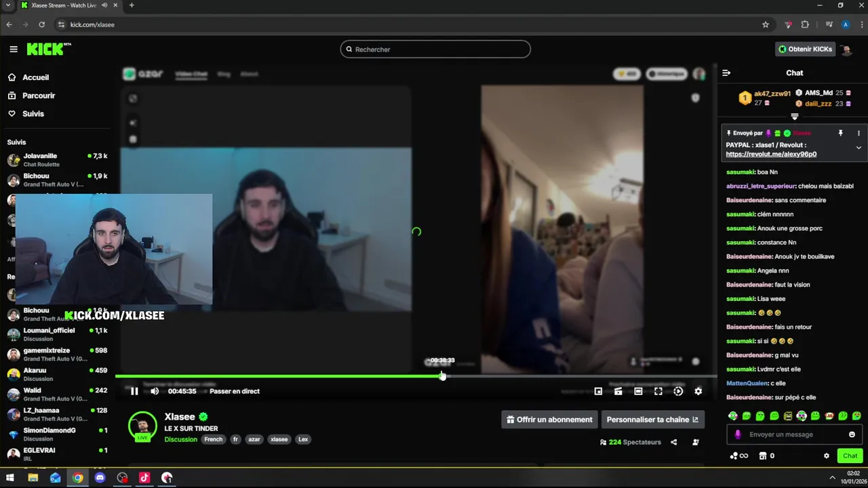Unpin the pinned chat message
This screenshot has width=868, height=488.
[840, 134]
